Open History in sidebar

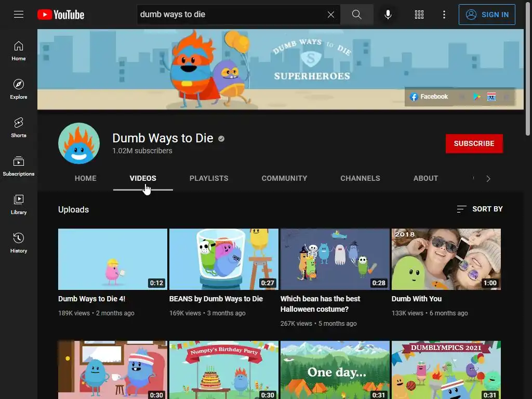click(x=19, y=243)
